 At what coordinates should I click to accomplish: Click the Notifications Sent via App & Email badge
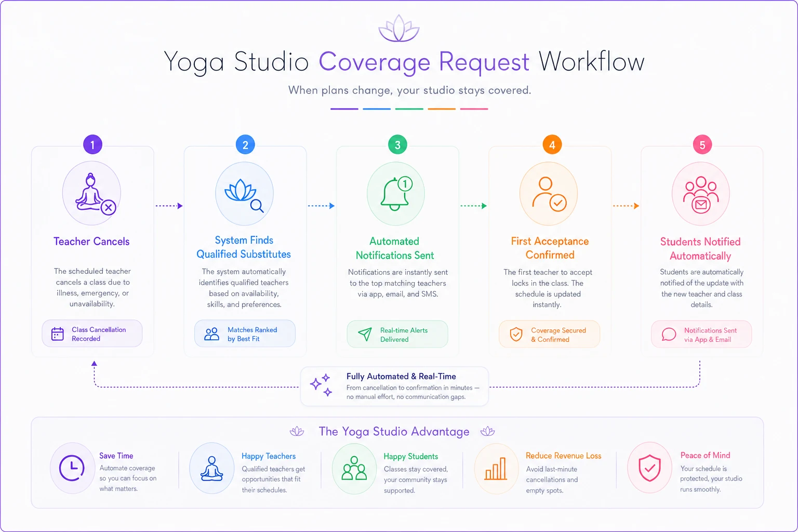coord(701,334)
